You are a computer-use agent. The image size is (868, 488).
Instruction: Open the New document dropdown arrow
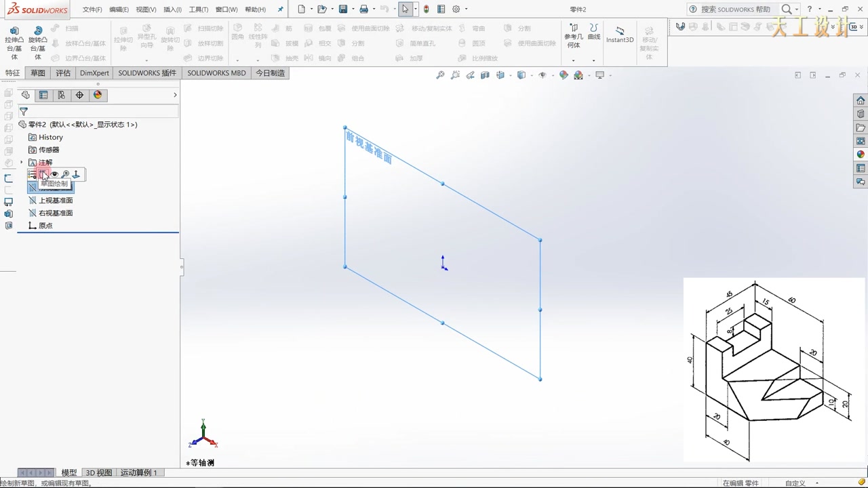click(x=311, y=9)
